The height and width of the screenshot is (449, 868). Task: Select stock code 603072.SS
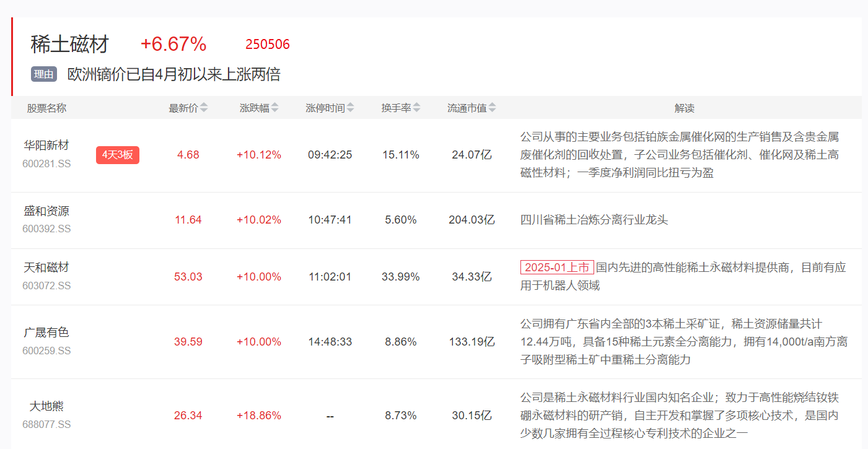click(46, 286)
